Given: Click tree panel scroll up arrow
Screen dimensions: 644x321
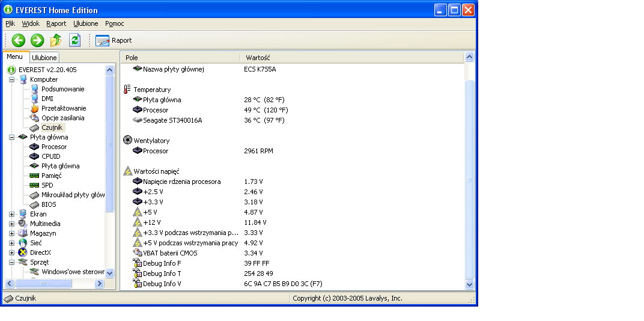Looking at the screenshot, I should (110, 70).
